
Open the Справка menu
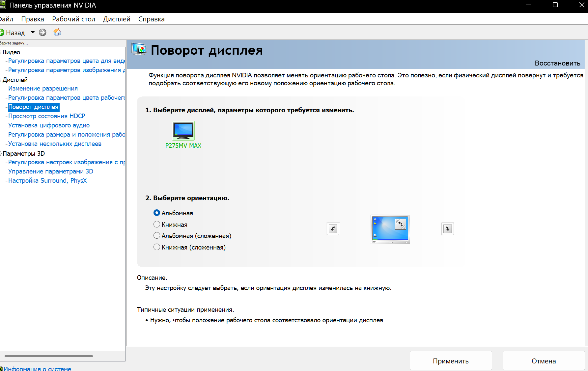coord(151,19)
